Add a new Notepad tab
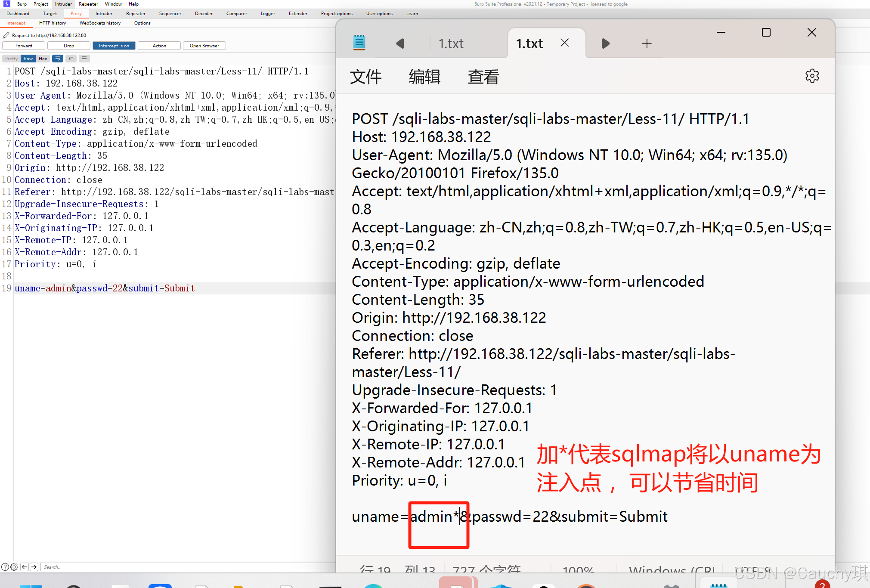This screenshot has width=870, height=588. [647, 43]
